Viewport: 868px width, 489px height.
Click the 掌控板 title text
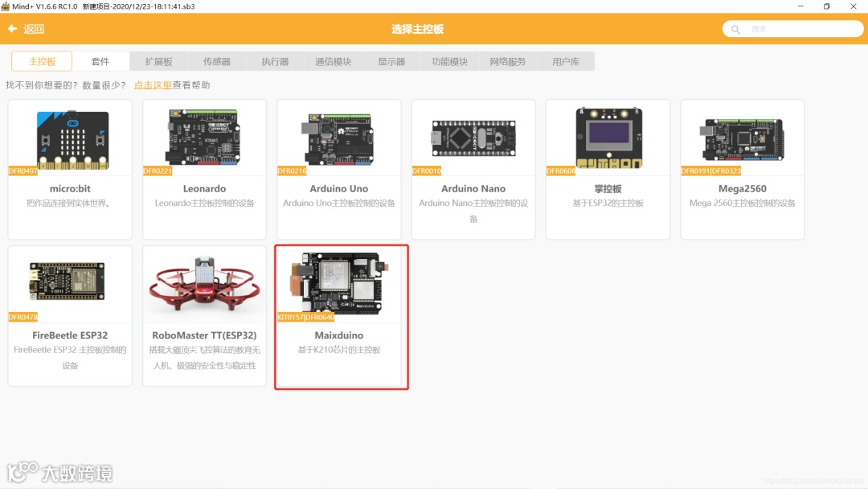[608, 188]
